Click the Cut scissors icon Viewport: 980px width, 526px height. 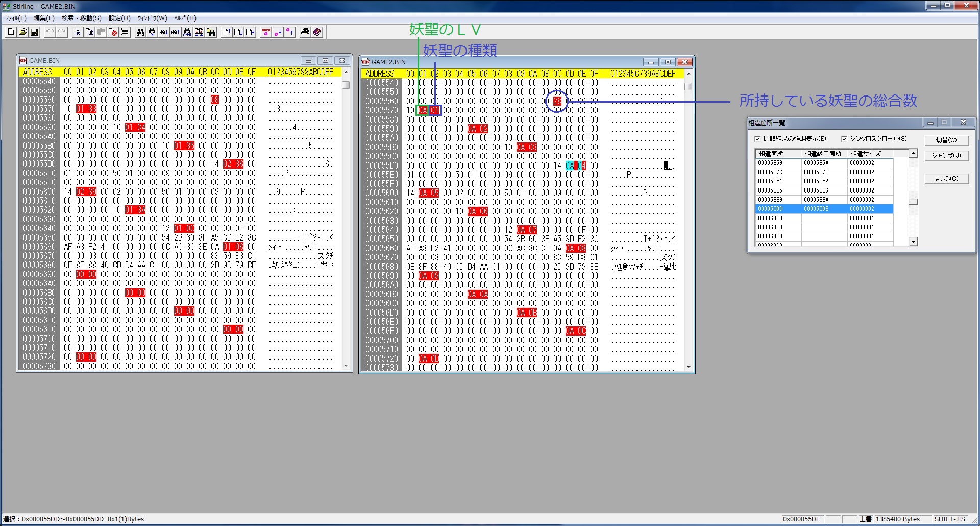78,32
